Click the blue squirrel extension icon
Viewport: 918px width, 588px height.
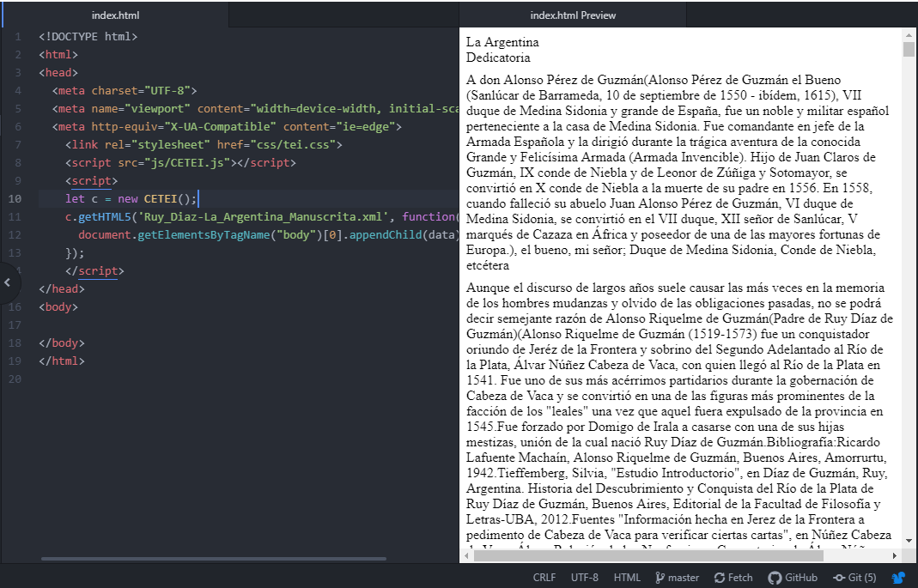point(898,577)
